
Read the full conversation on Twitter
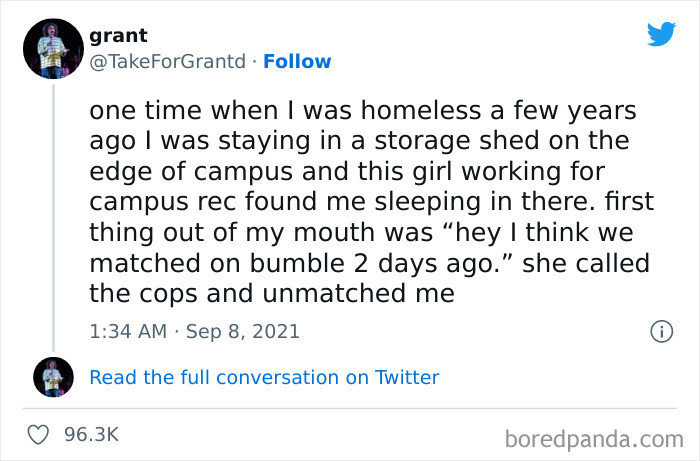[264, 377]
